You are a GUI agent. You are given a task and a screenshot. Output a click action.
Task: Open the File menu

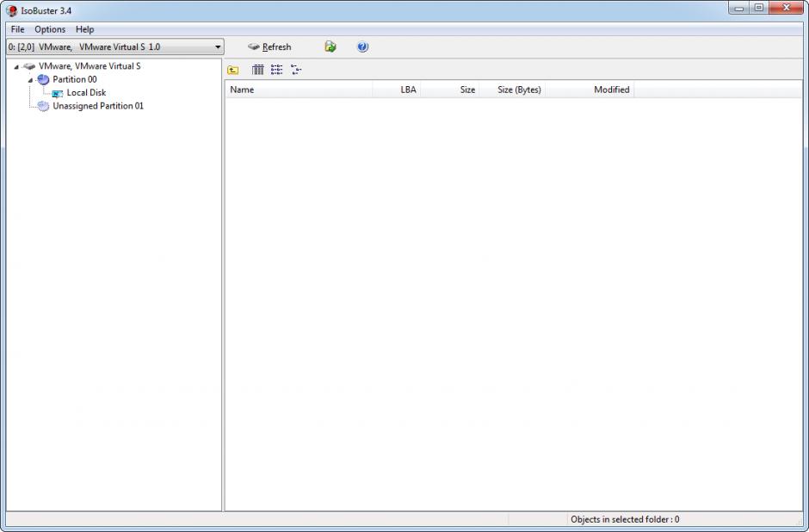[17, 29]
